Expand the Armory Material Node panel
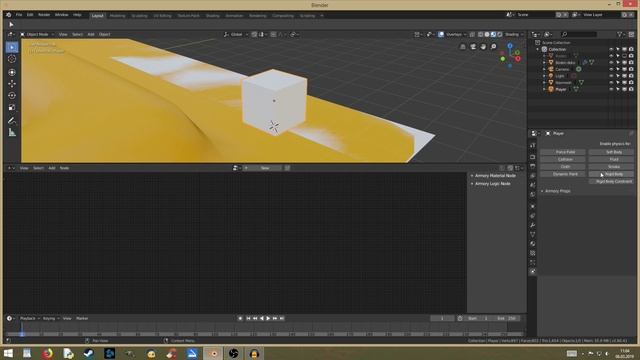The height and width of the screenshot is (360, 640). [x=495, y=176]
